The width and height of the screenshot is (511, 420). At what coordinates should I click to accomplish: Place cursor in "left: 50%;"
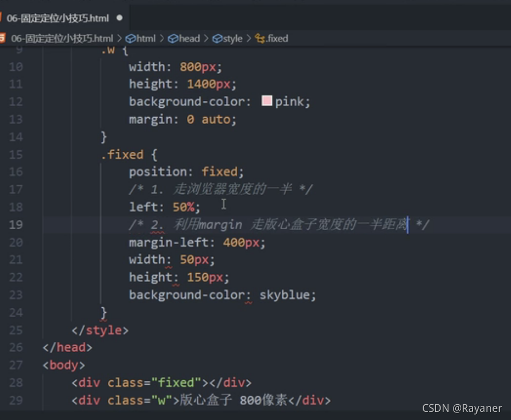165,207
